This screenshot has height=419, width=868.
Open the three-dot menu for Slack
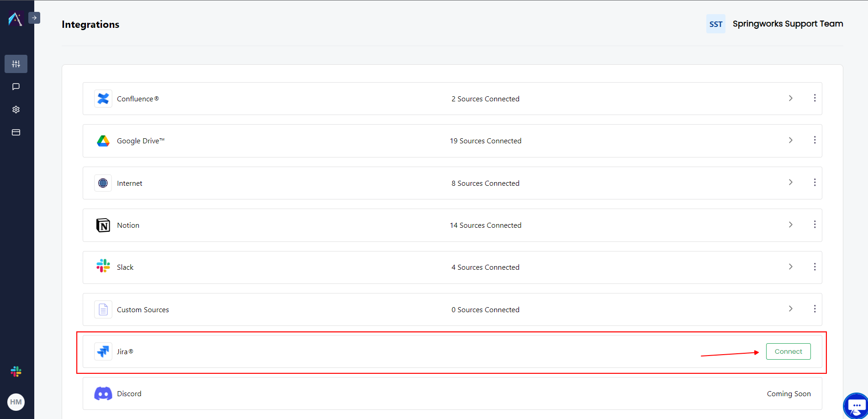pyautogui.click(x=815, y=267)
